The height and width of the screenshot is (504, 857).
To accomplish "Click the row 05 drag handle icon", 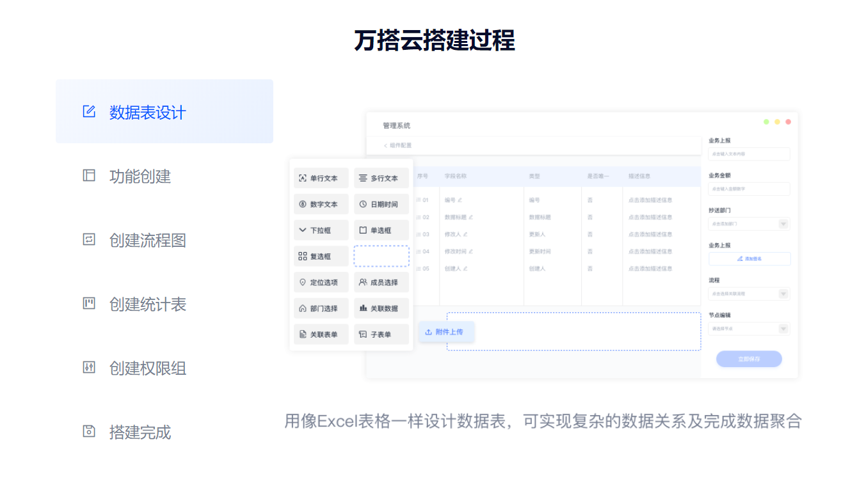I will pos(419,269).
